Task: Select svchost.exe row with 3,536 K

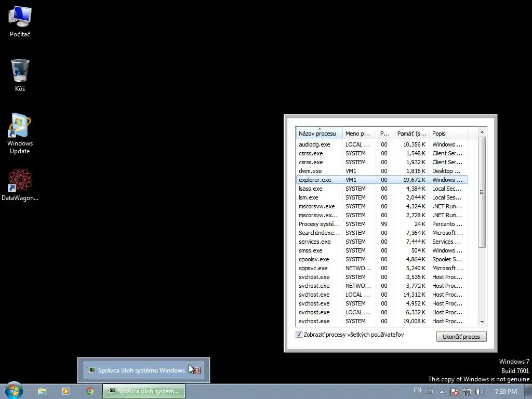Action: (x=382, y=277)
